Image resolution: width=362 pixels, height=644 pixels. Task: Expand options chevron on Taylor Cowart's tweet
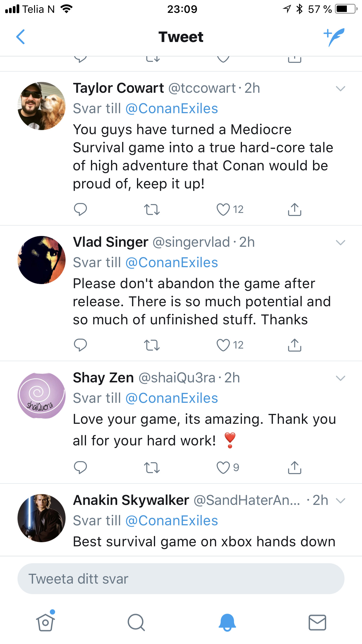[340, 88]
